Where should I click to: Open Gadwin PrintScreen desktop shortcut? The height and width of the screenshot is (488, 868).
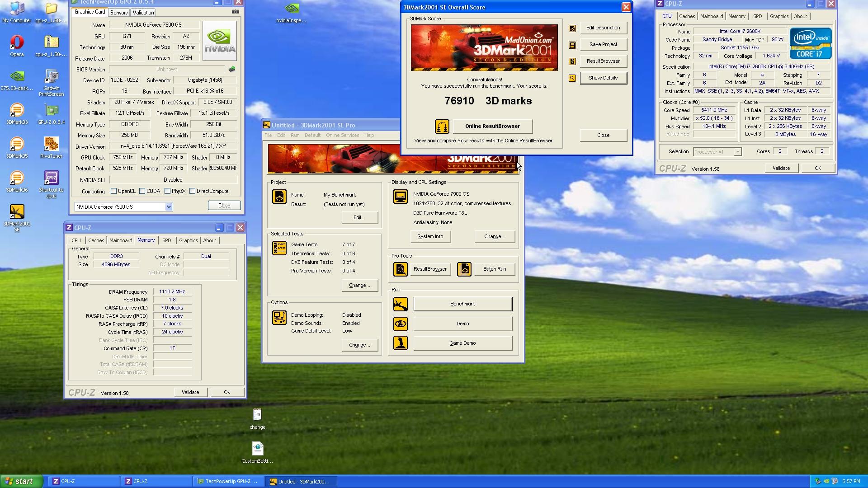pyautogui.click(x=51, y=83)
